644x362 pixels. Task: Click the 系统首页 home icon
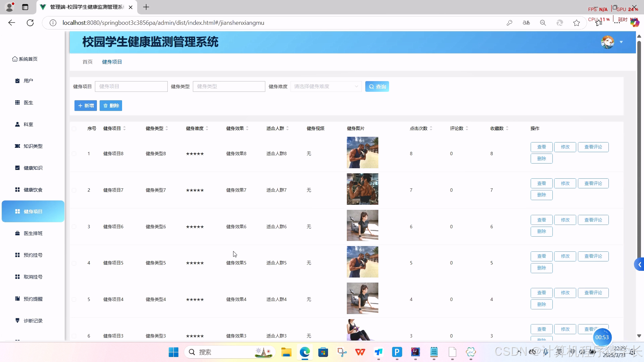pyautogui.click(x=14, y=58)
